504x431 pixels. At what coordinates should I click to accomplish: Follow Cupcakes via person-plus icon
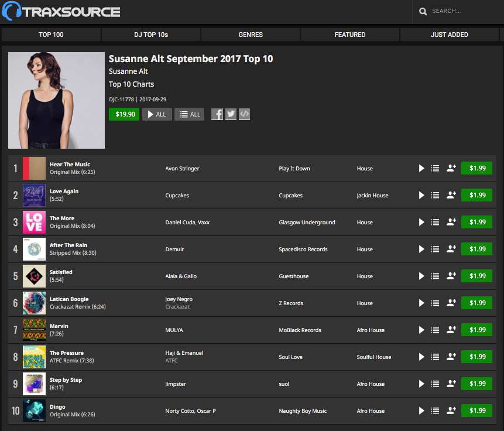451,195
